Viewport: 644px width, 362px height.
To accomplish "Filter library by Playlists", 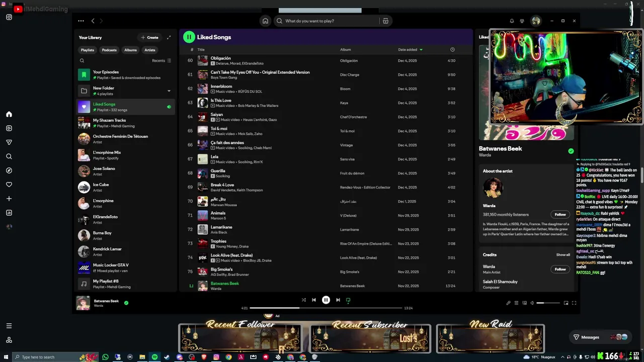I will tap(88, 50).
